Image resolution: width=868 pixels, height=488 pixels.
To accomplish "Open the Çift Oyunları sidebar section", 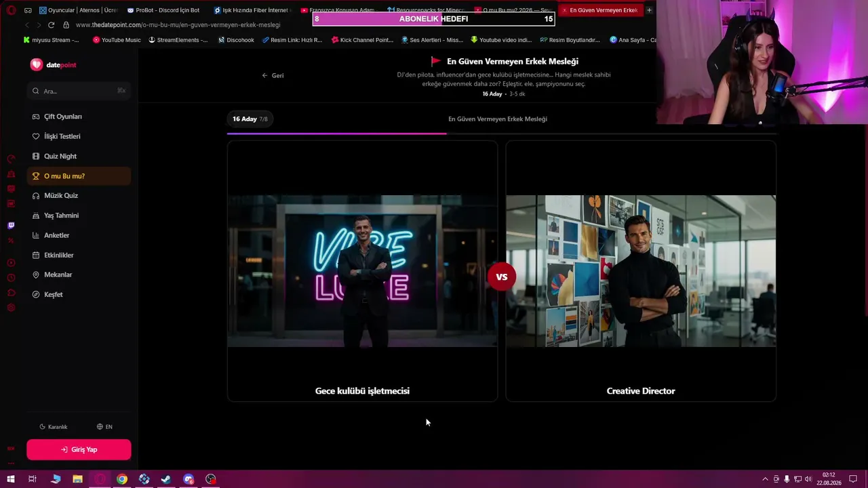I will click(x=79, y=117).
